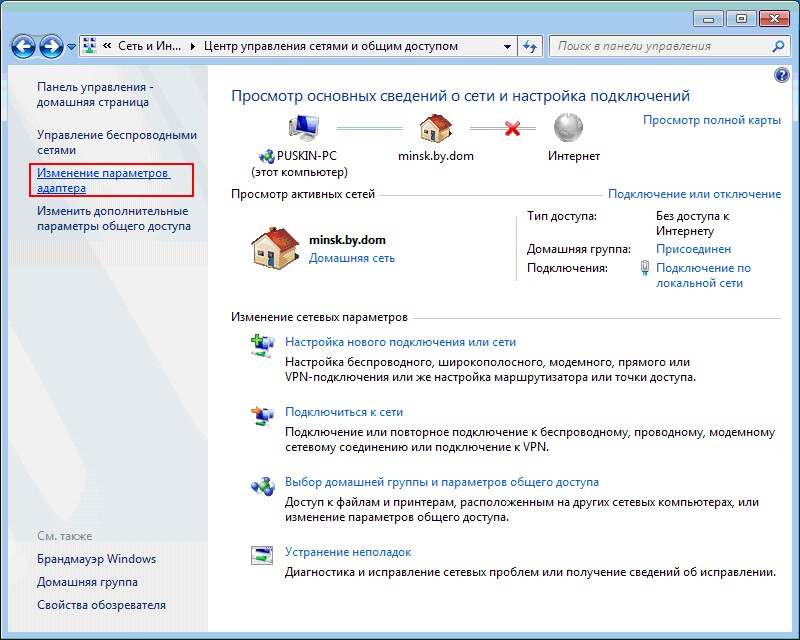Click the magnifier icon in search box
Screen dimensions: 800x640
click(779, 46)
